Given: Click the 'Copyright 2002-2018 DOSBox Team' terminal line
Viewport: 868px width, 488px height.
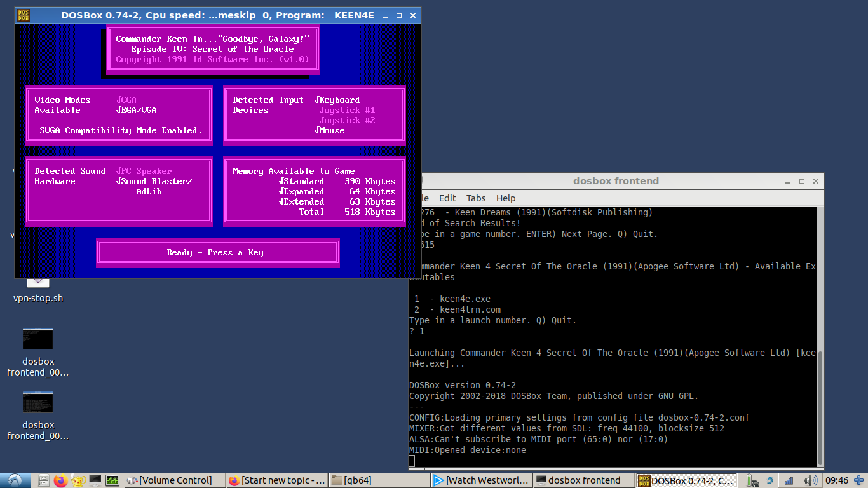Looking at the screenshot, I should pos(554,396).
